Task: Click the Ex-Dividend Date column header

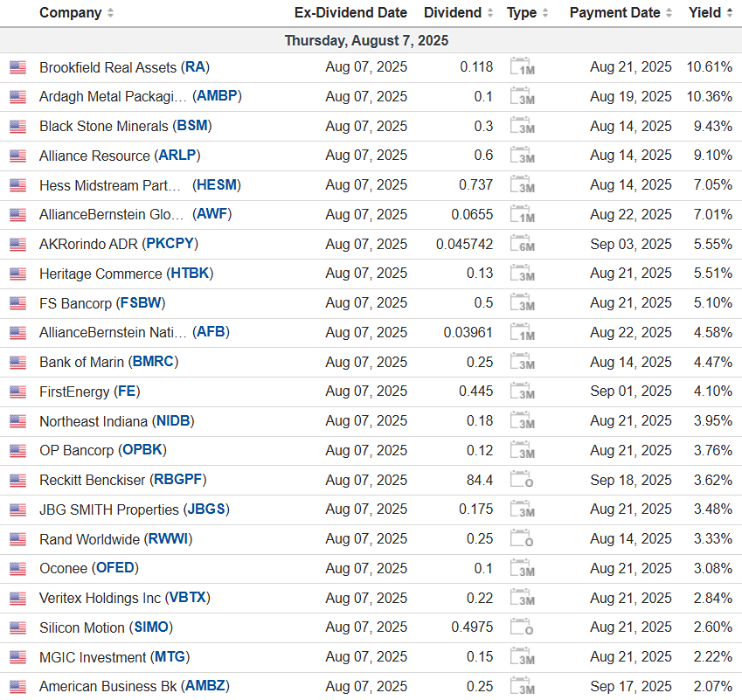Action: click(x=350, y=13)
